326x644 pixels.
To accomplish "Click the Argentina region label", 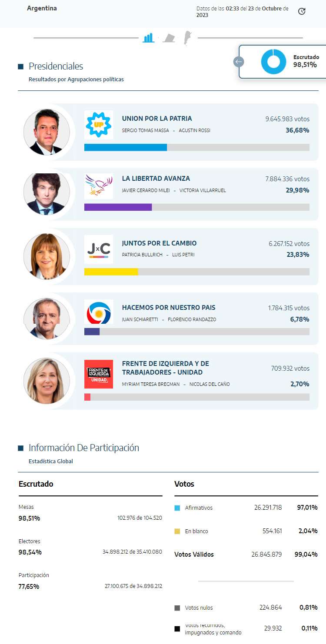I will (42, 8).
